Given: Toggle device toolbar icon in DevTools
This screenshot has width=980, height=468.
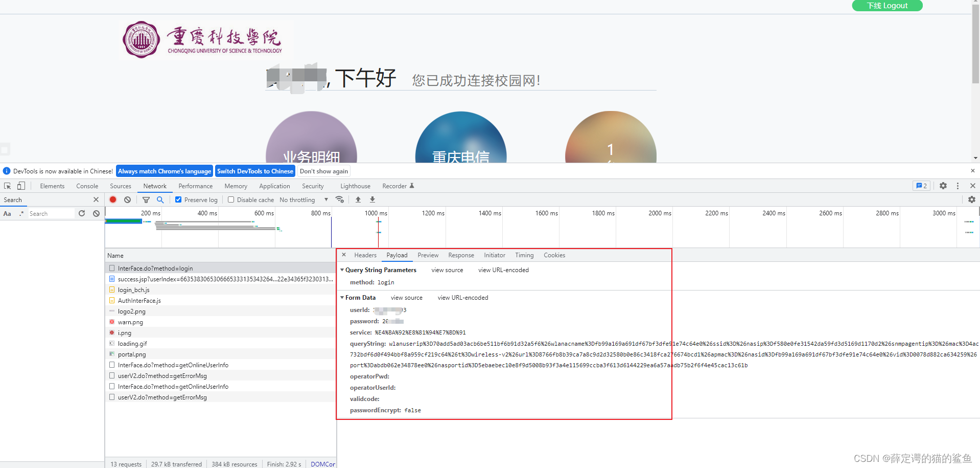Looking at the screenshot, I should (21, 186).
